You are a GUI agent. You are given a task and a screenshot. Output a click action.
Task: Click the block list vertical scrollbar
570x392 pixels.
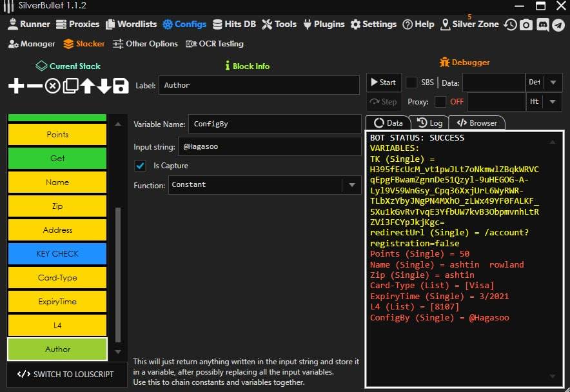[117, 274]
